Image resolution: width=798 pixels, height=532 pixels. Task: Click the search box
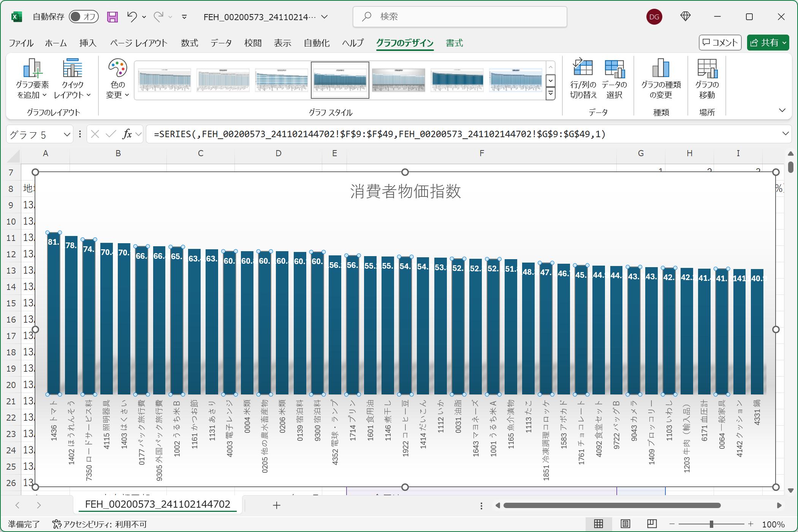(x=460, y=17)
